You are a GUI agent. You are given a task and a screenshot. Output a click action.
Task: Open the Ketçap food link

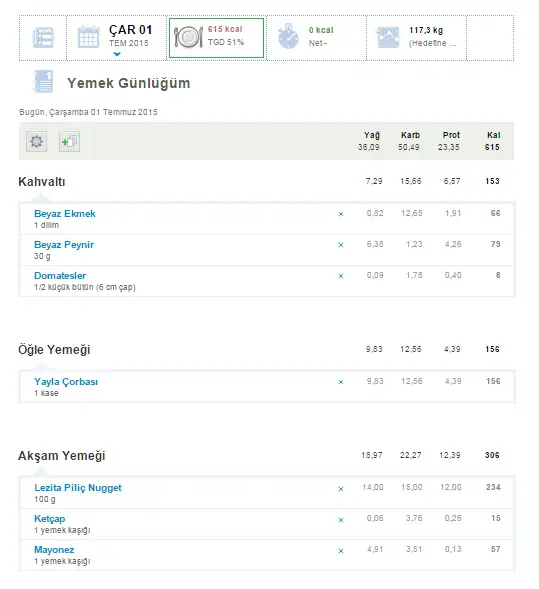coord(50,519)
